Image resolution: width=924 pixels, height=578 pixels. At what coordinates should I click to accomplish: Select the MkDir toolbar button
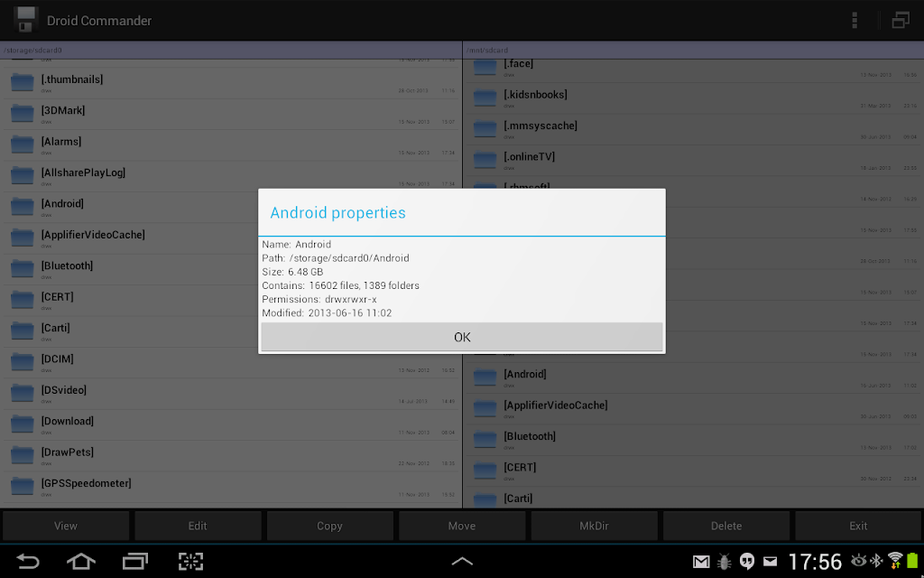click(594, 526)
